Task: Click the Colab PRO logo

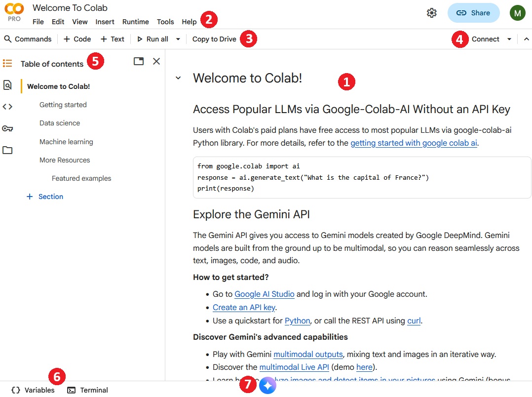Action: tap(14, 12)
